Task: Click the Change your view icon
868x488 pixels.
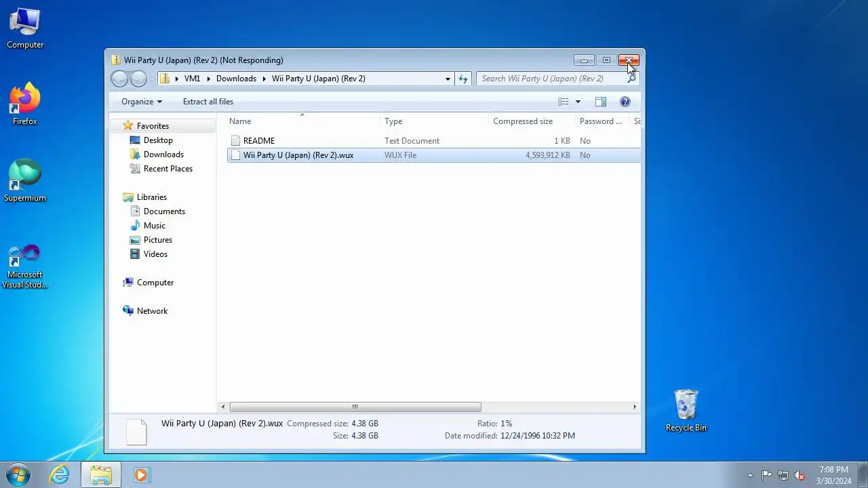Action: [x=564, y=102]
